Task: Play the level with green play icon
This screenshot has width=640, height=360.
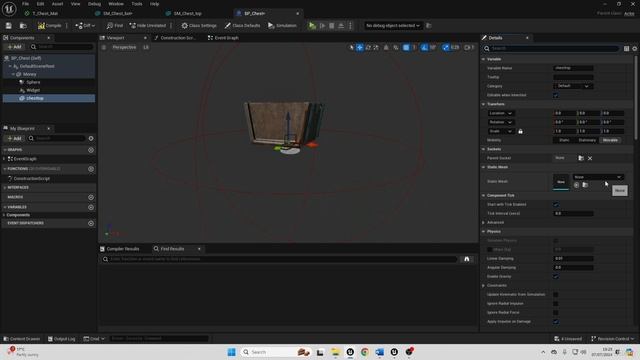Action: [312, 26]
